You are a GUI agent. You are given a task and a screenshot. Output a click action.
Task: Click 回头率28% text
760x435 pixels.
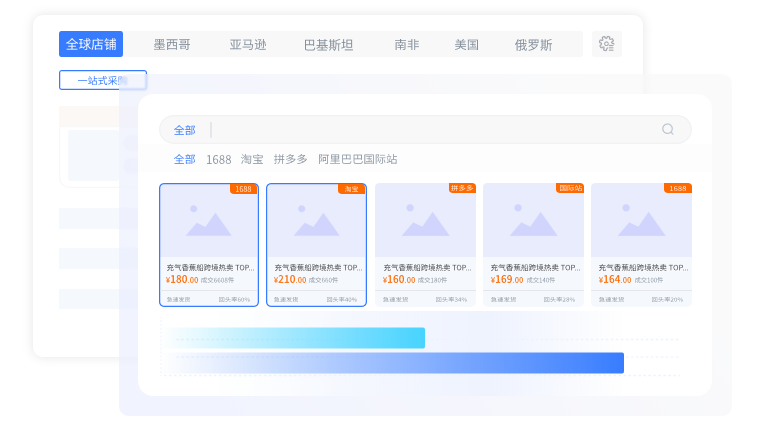pyautogui.click(x=559, y=300)
